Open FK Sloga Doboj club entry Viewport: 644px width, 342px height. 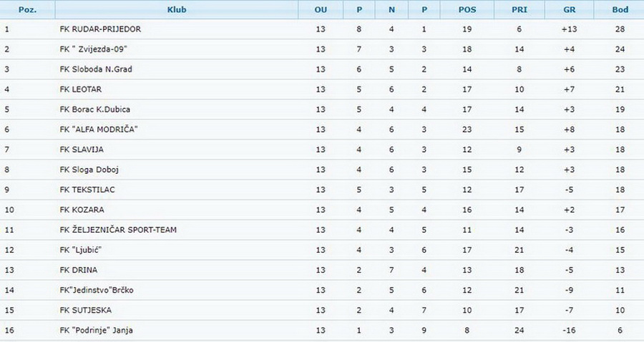[x=89, y=170]
